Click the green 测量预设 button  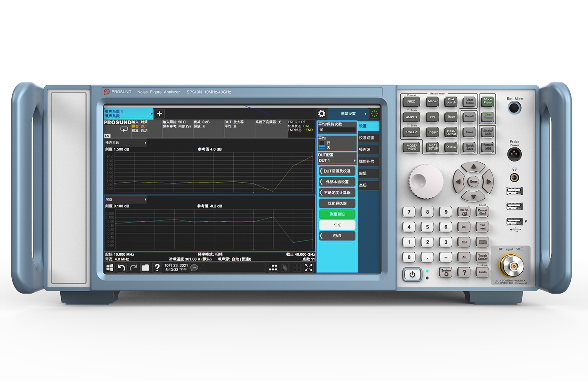pyautogui.click(x=337, y=214)
